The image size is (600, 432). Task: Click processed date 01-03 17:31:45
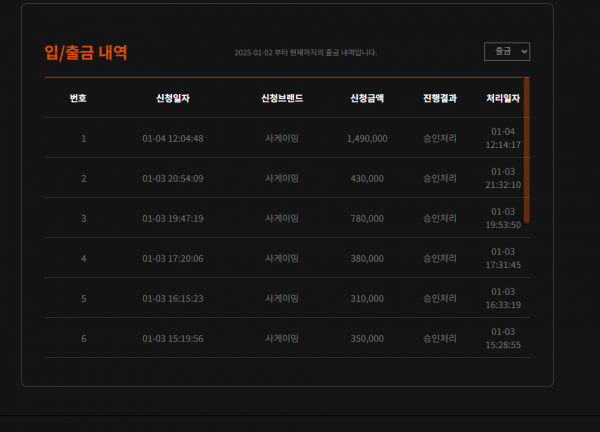click(503, 258)
